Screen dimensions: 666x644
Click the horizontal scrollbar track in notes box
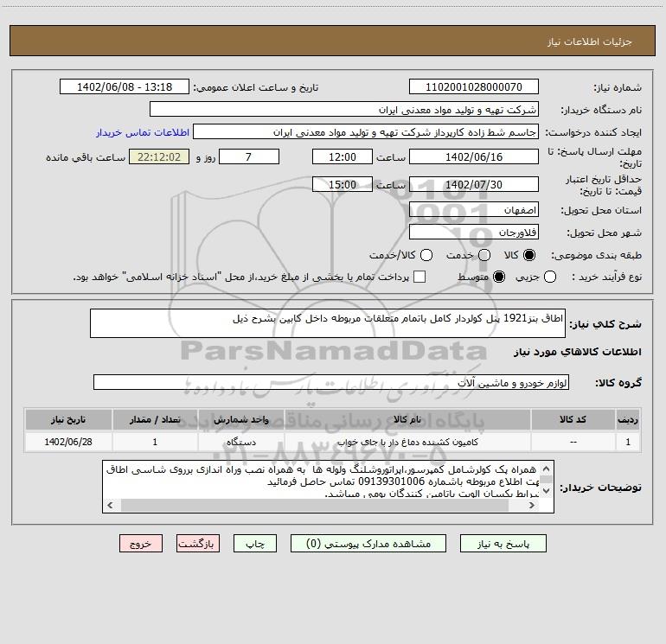pos(314,505)
